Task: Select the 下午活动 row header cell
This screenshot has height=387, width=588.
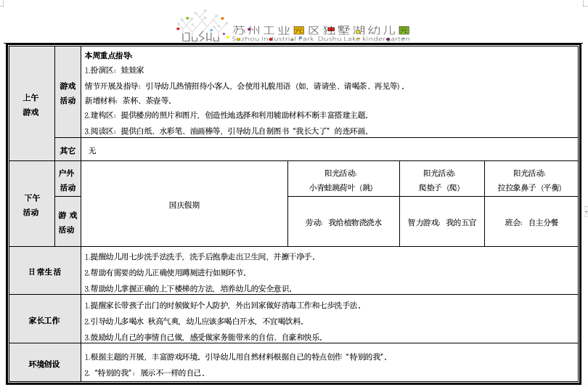Action: (x=31, y=205)
